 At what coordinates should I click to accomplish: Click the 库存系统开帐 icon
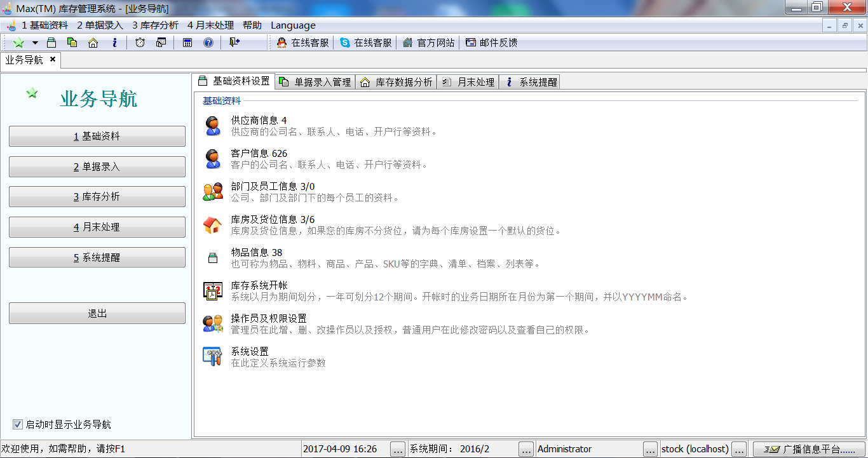(213, 291)
